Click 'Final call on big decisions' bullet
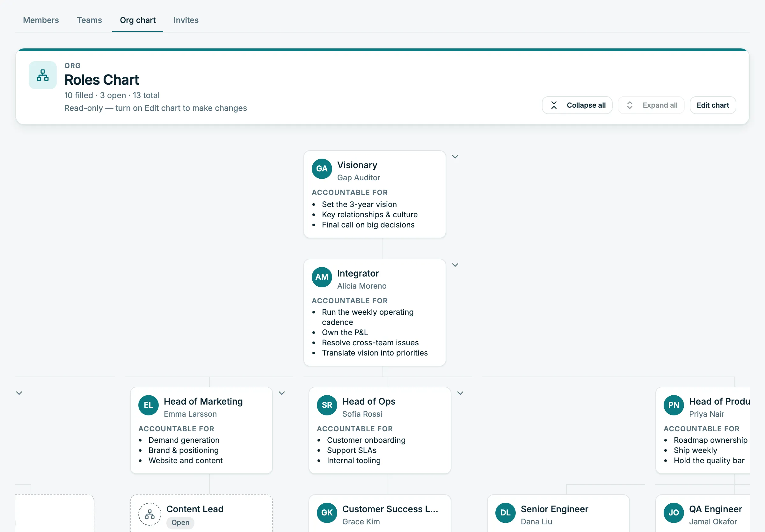 click(368, 225)
